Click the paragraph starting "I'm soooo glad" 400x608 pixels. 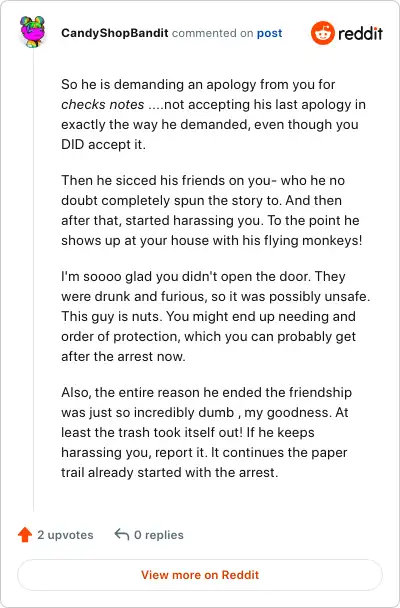click(x=216, y=316)
